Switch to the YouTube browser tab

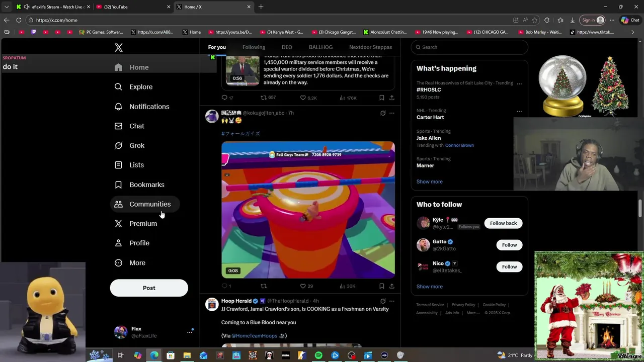[x=133, y=7]
